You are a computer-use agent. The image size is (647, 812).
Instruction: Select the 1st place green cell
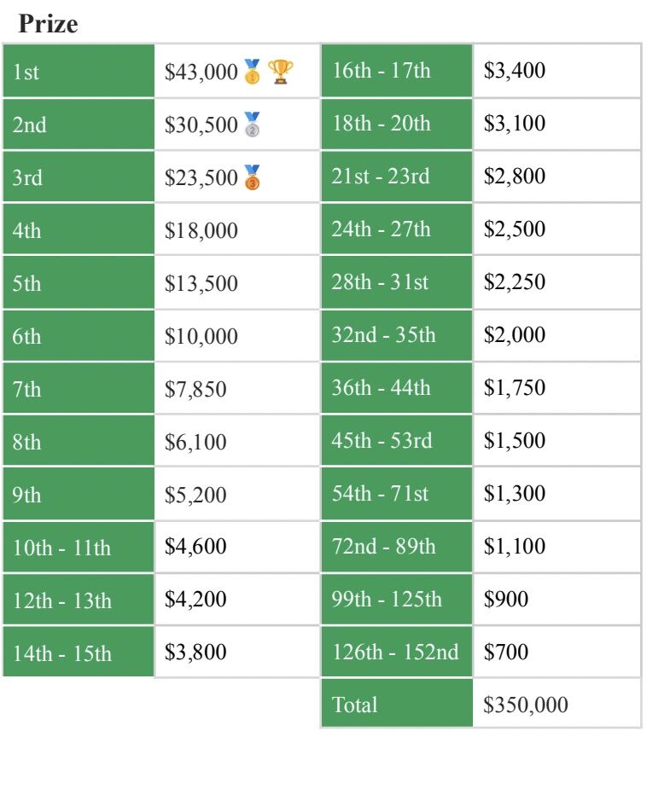coord(79,71)
